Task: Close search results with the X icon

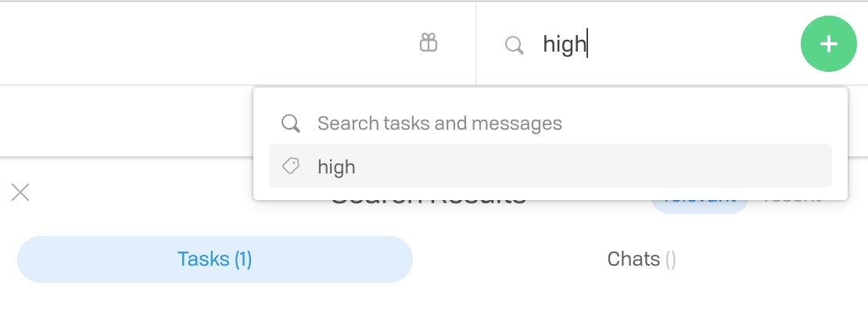Action: coord(20,192)
